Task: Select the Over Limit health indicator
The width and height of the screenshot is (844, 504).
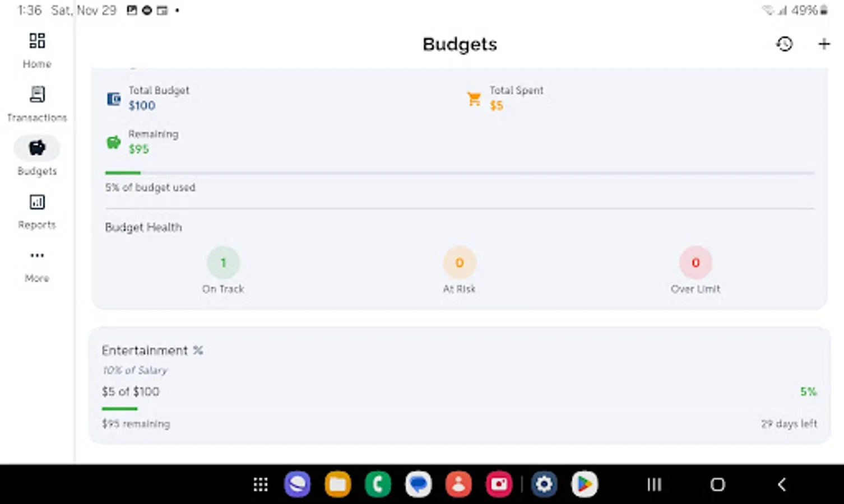Action: click(695, 262)
